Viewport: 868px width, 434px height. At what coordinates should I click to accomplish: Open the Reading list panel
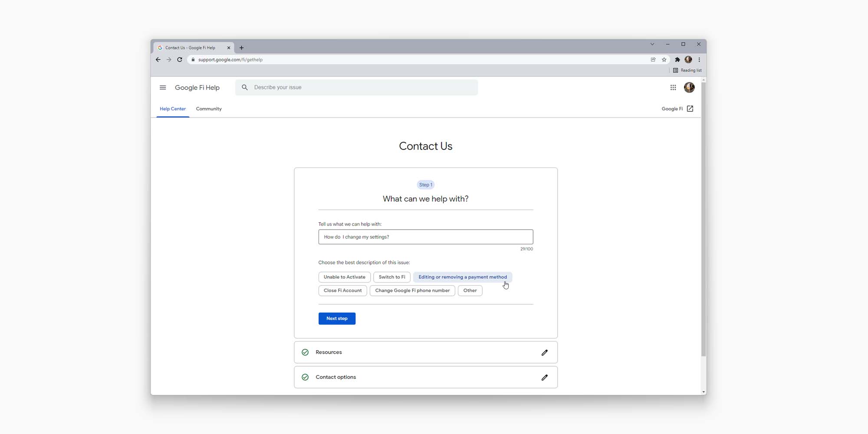point(688,70)
